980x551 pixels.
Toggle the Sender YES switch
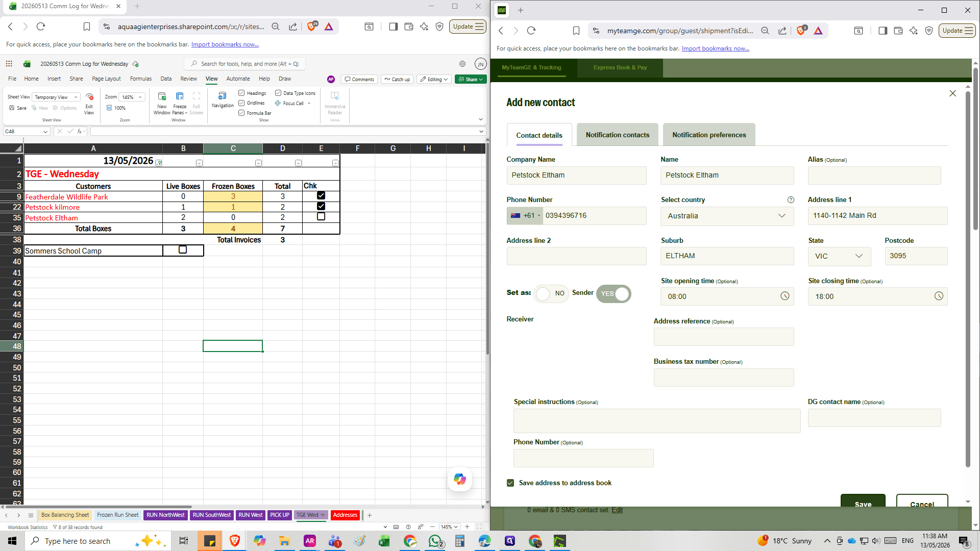click(x=614, y=294)
